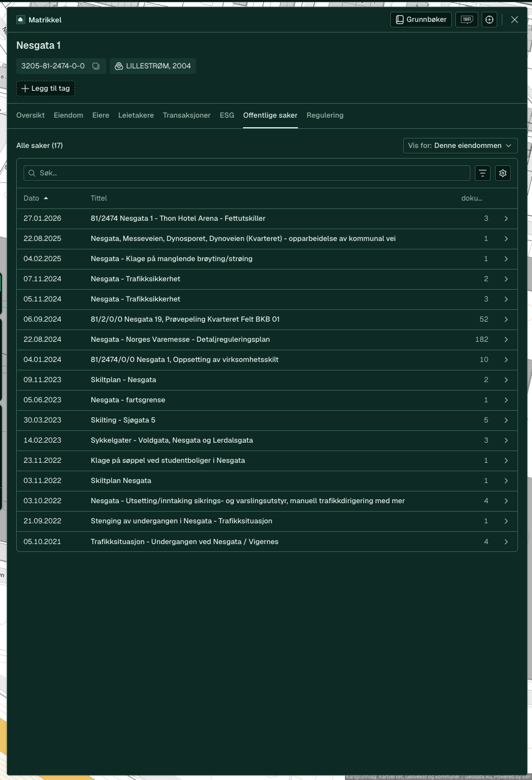Image resolution: width=532 pixels, height=780 pixels.
Task: Expand chevron for Stenging av undergangen row
Action: [x=506, y=521]
